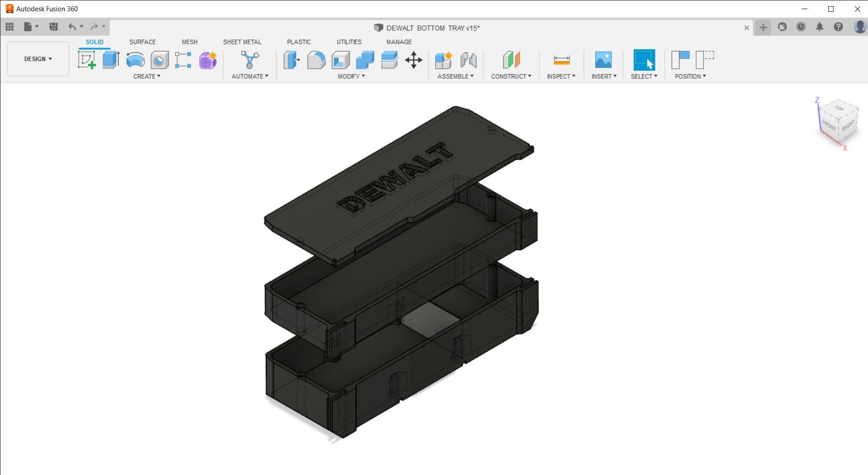Open the CONSTRUCT dropdown menu

point(511,76)
